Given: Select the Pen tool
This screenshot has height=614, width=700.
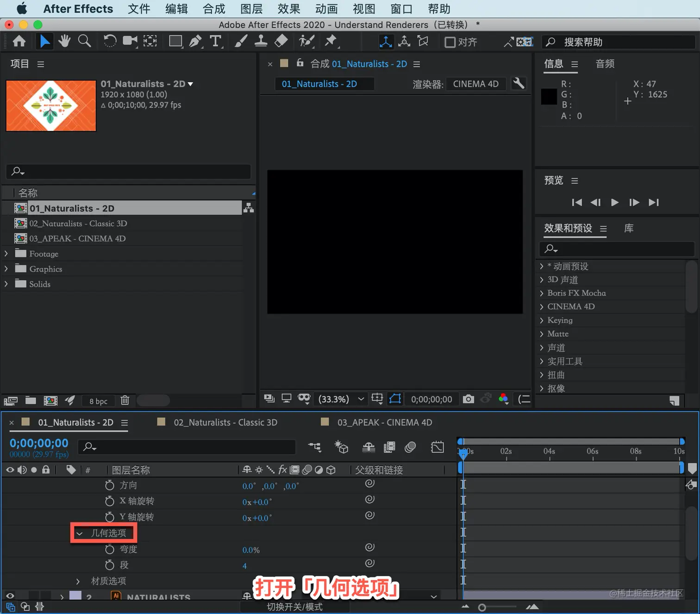Looking at the screenshot, I should pyautogui.click(x=195, y=41).
